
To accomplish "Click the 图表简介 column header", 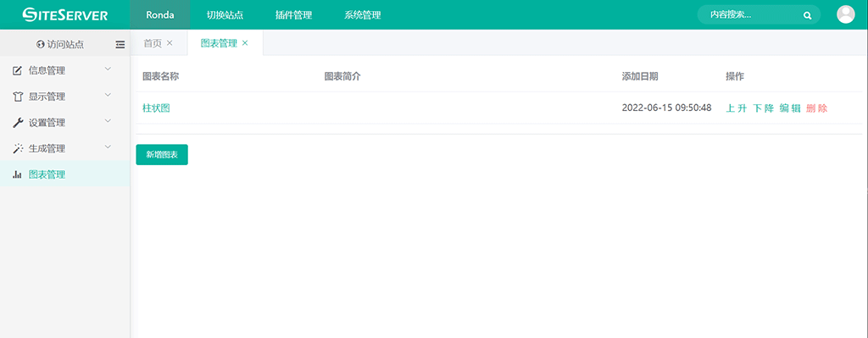I will [342, 76].
